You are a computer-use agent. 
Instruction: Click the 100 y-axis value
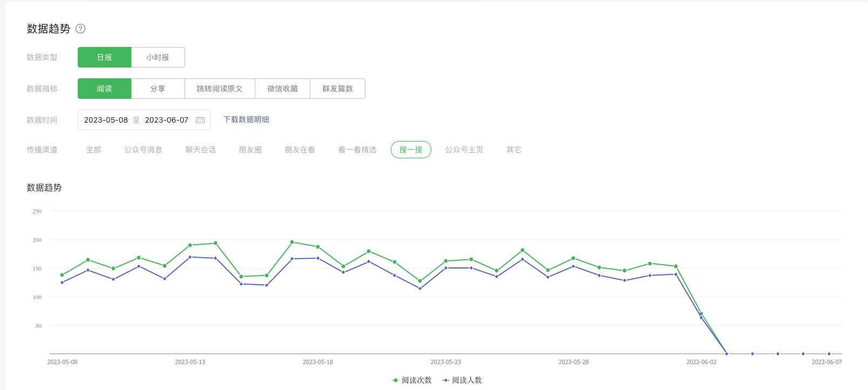point(37,297)
